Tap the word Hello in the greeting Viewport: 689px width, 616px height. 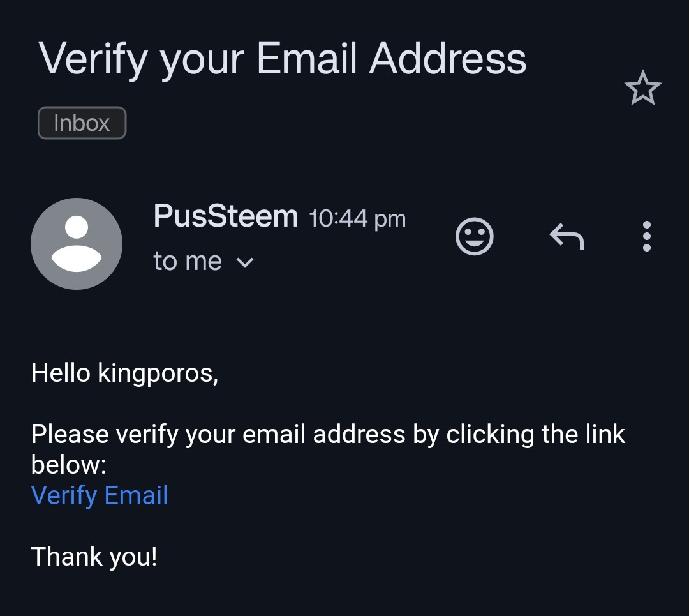61,373
